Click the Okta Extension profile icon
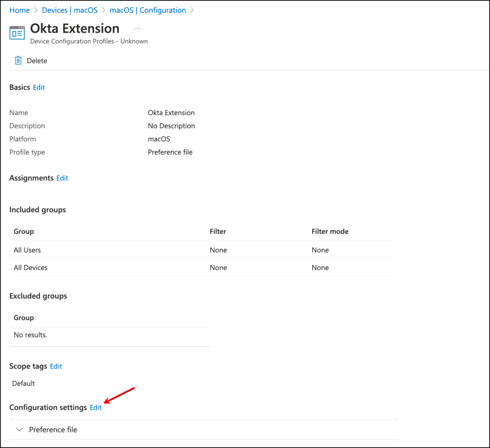The image size is (490, 448). [17, 33]
